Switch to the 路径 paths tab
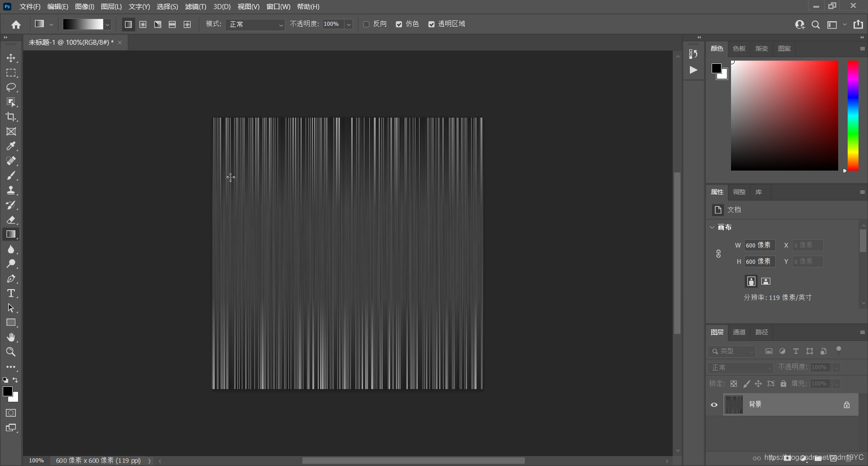 [762, 332]
